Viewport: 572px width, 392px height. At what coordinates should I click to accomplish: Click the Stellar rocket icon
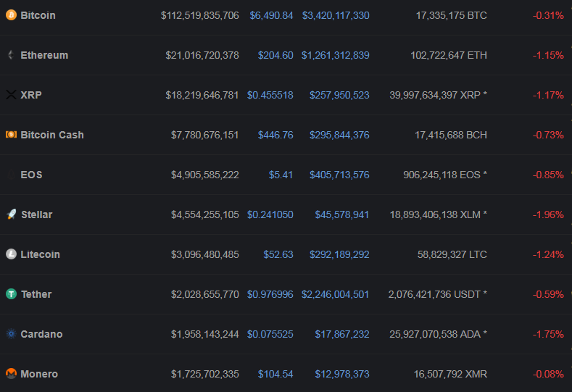(11, 214)
